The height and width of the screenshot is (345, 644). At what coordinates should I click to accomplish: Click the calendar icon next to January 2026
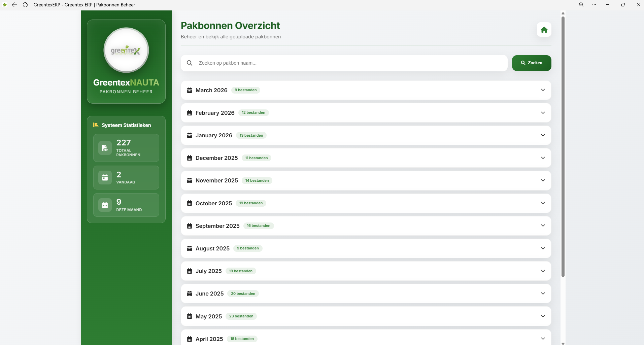[x=190, y=135]
